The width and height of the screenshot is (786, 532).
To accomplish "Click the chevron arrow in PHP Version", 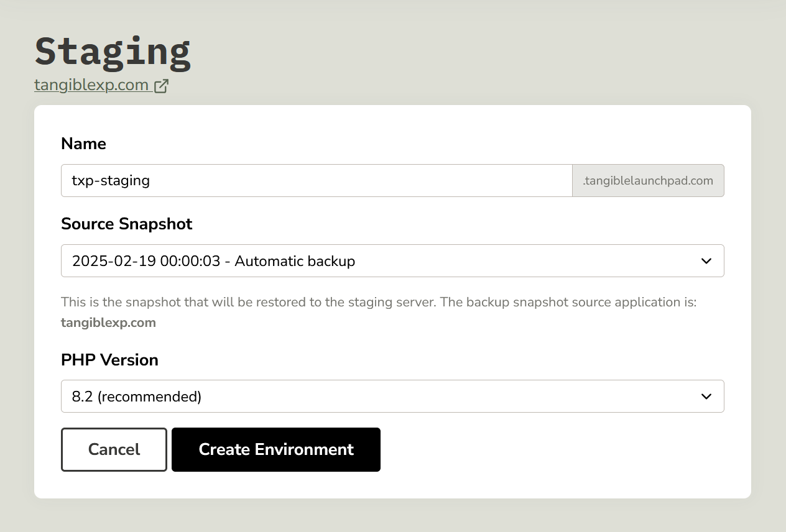I will tap(706, 397).
